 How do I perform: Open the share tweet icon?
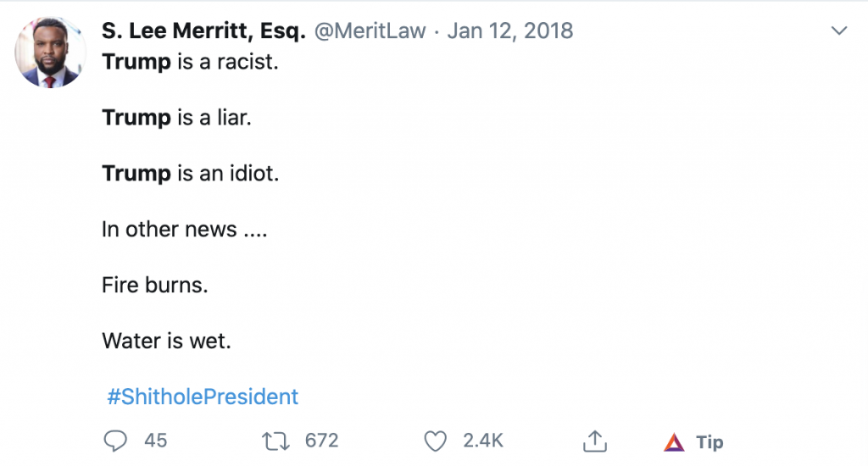[595, 441]
